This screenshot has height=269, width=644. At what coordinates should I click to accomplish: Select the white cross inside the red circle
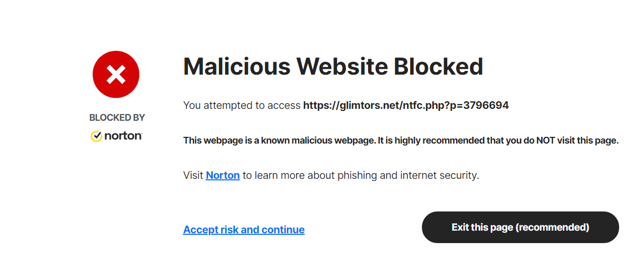tap(116, 75)
